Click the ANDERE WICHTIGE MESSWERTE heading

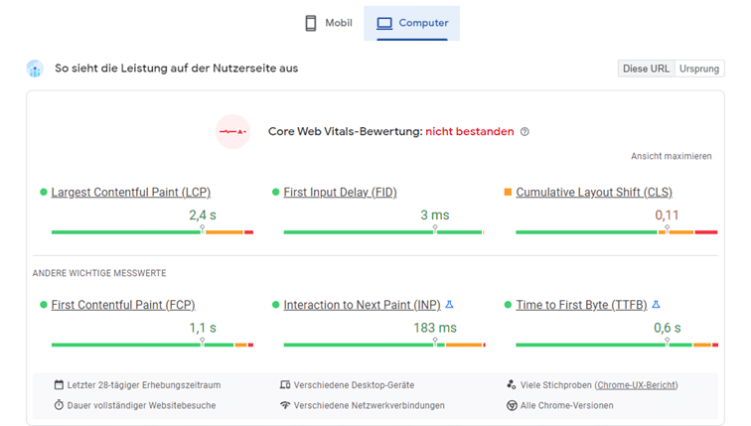99,273
